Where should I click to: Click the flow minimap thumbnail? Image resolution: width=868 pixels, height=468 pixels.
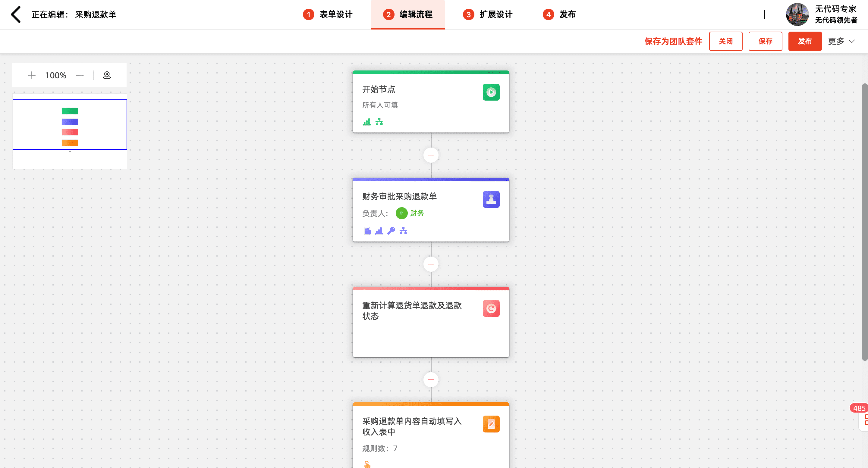click(x=70, y=125)
